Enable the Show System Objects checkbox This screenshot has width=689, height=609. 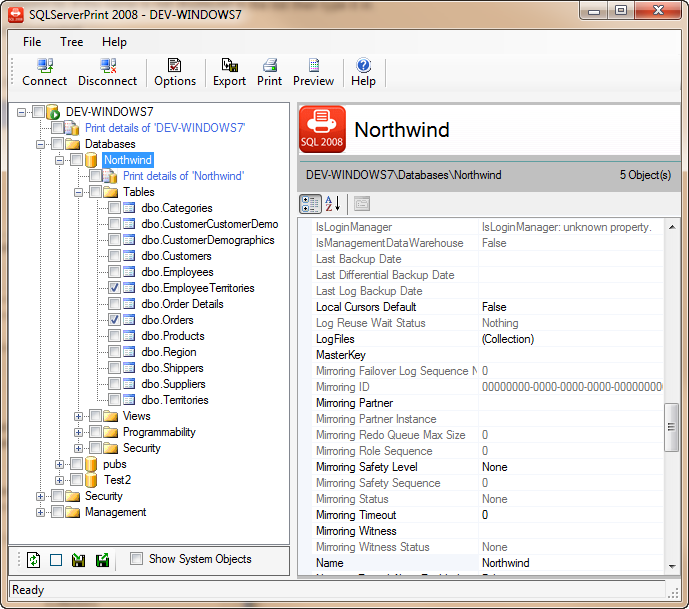137,559
